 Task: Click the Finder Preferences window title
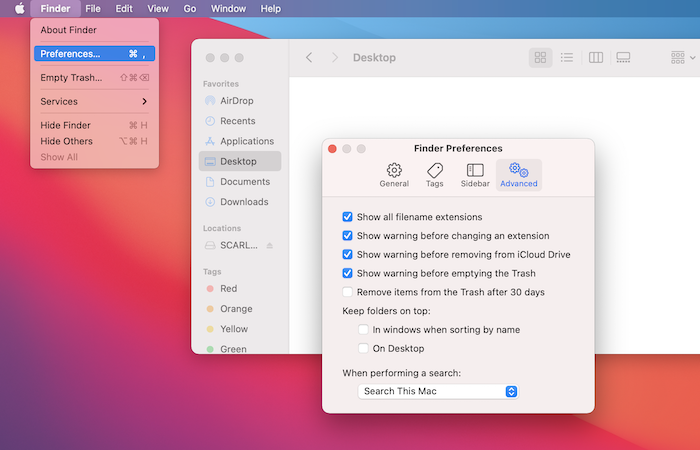coord(458,148)
